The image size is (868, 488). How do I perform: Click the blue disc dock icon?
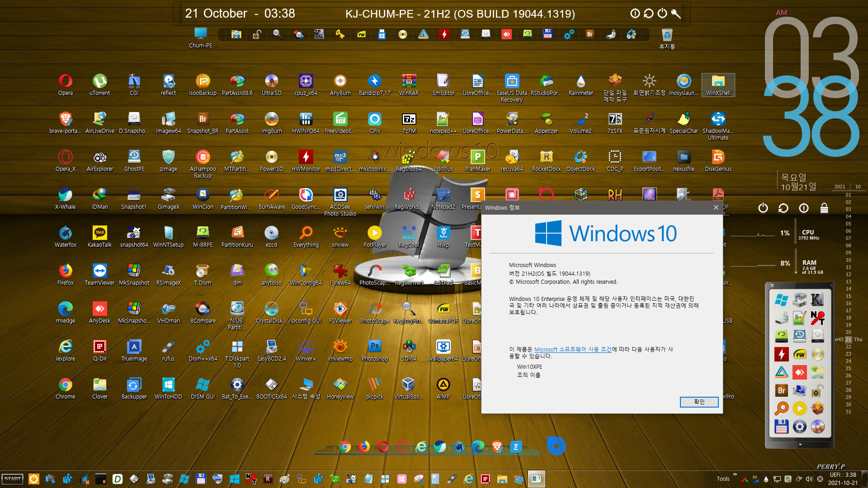[x=556, y=446]
